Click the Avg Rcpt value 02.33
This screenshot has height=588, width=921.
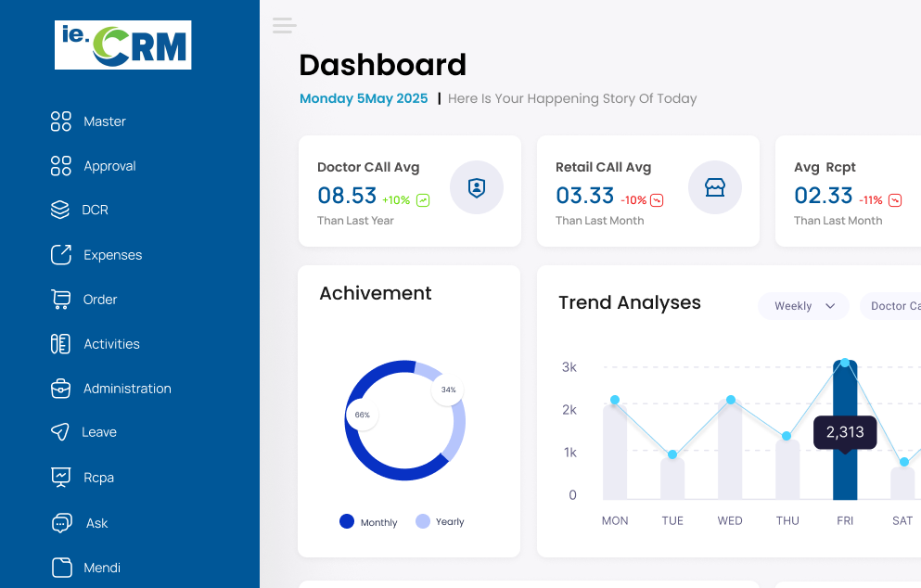tap(823, 196)
